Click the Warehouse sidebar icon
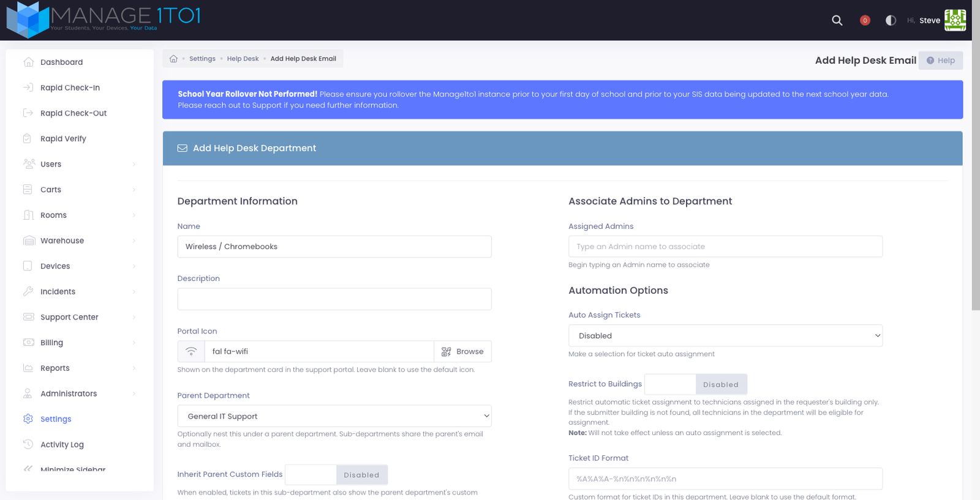The width and height of the screenshot is (980, 500). 29,241
